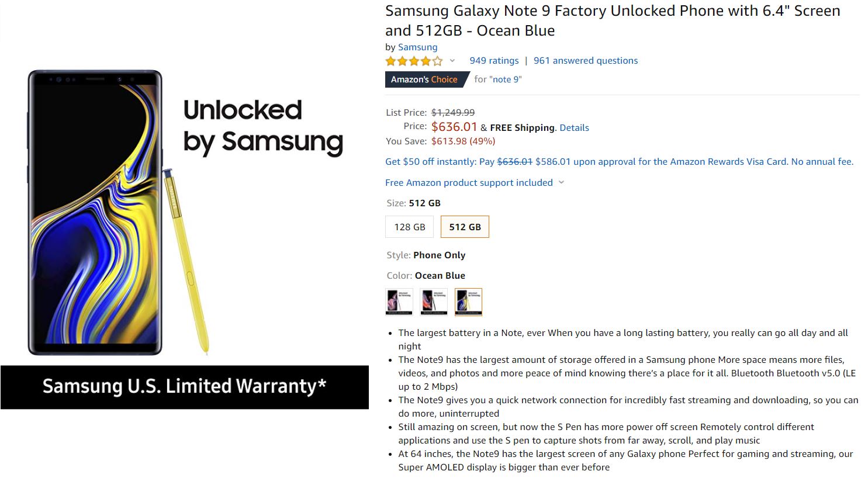Viewport: 868px width, 478px height.
Task: View the 961 answered questions
Action: click(585, 61)
